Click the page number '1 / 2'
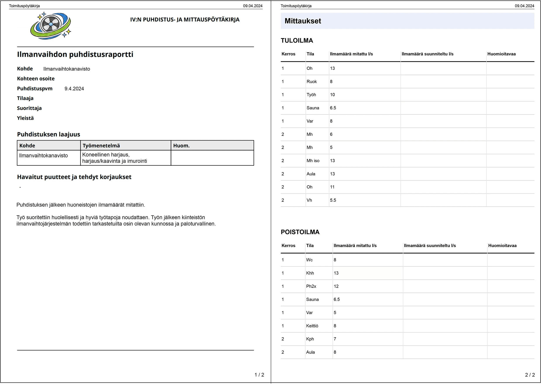The height and width of the screenshot is (392, 541). pyautogui.click(x=259, y=375)
